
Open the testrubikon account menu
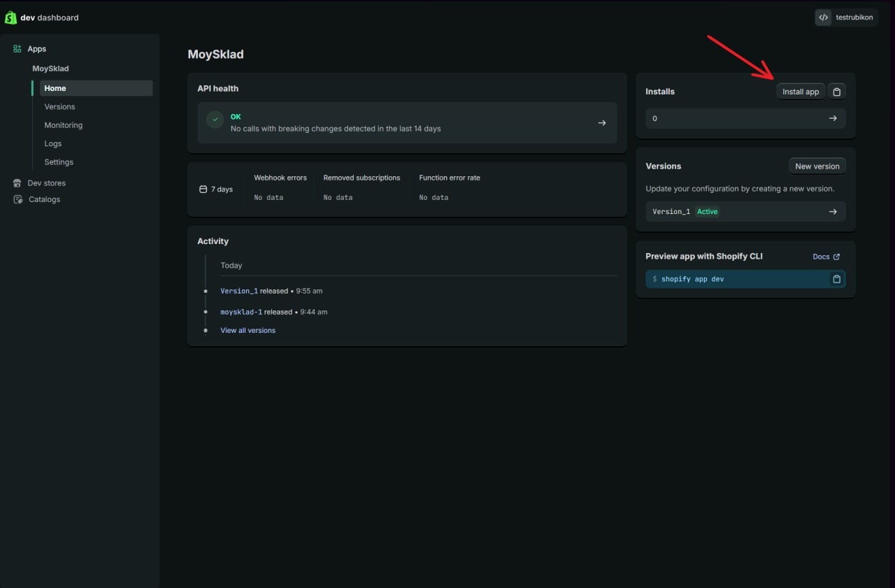pyautogui.click(x=846, y=17)
